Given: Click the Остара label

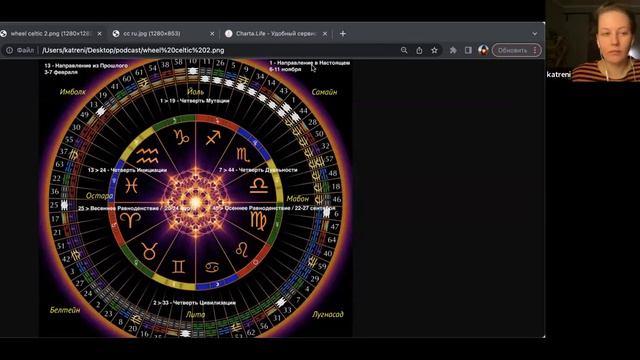Looking at the screenshot, I should 99,196.
